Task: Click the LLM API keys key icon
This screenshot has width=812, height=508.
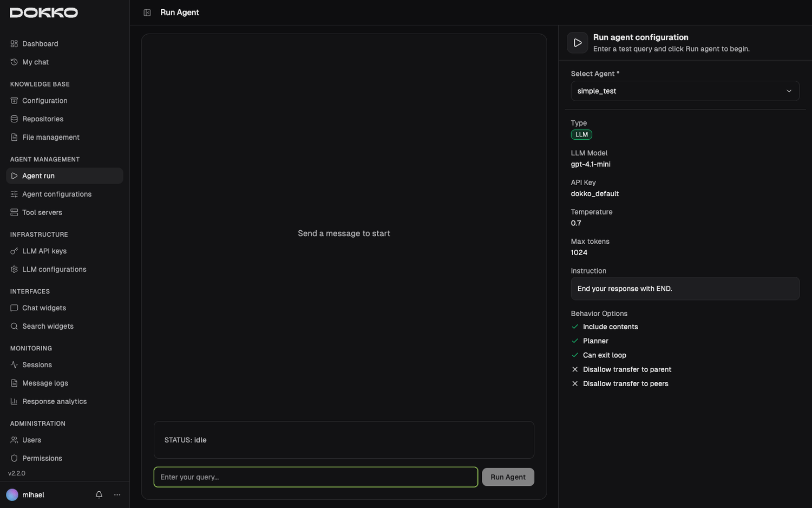Action: (14, 251)
